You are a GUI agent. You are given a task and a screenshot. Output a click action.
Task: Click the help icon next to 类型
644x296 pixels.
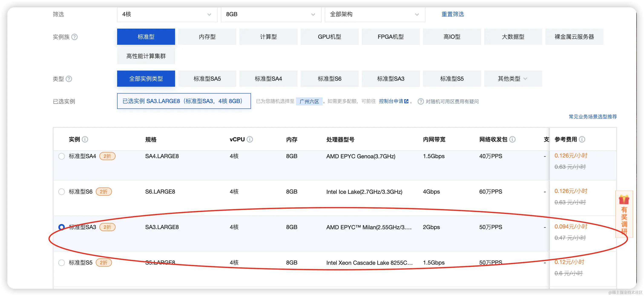point(69,79)
